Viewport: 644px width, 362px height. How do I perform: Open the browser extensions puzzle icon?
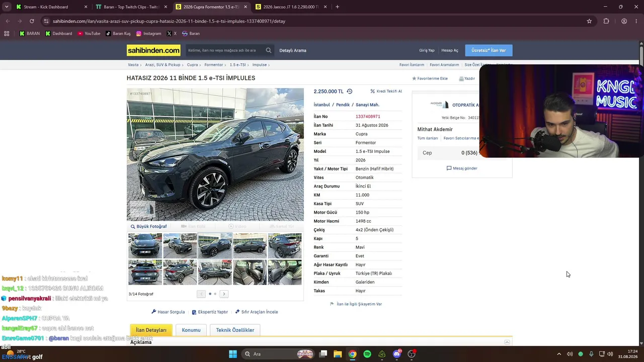point(606,21)
